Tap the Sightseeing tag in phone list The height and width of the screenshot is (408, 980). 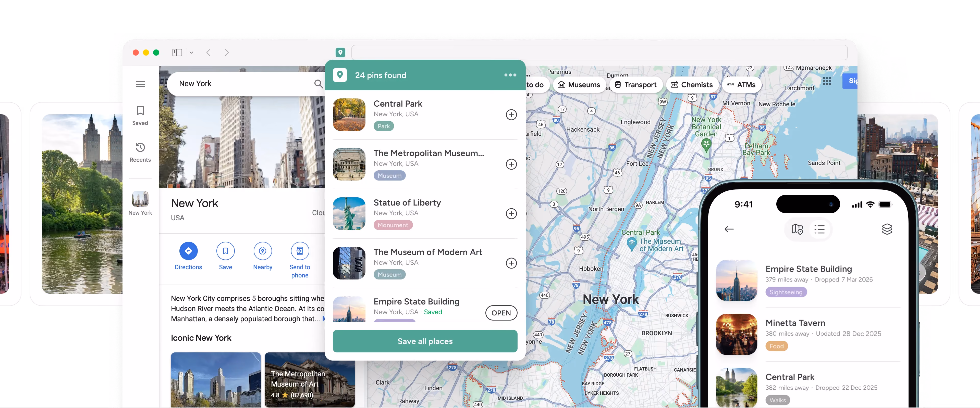(x=786, y=292)
